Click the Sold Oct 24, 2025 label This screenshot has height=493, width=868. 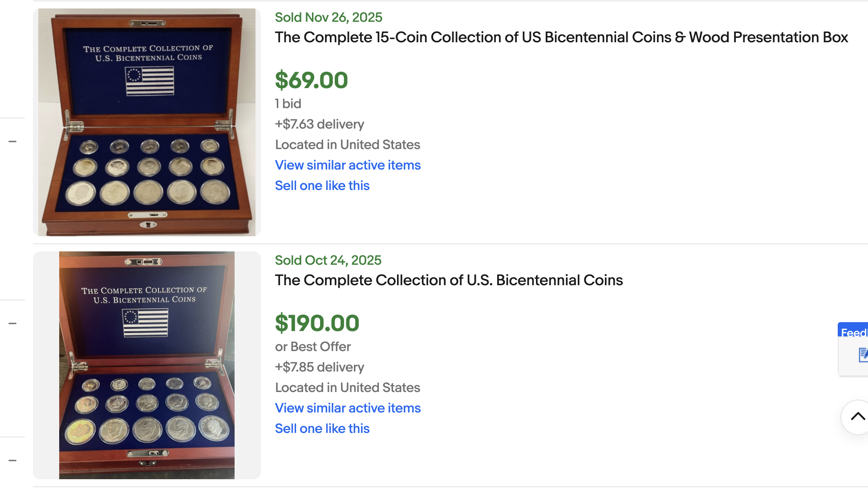pyautogui.click(x=328, y=260)
